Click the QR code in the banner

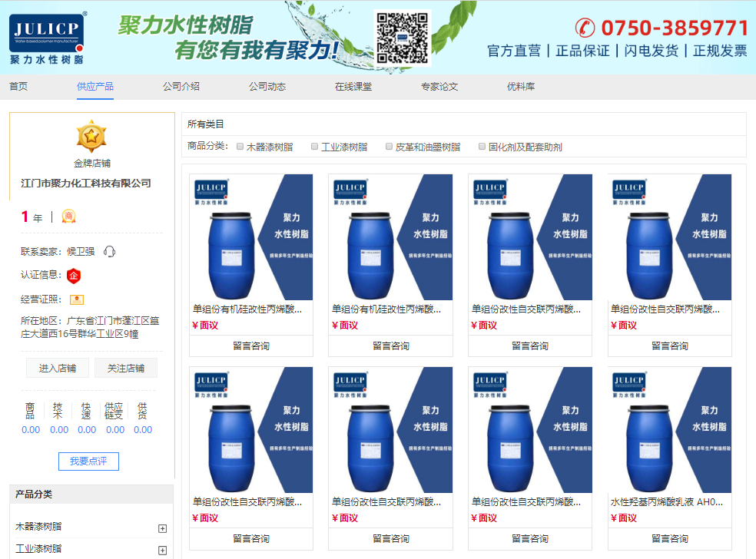[x=402, y=38]
